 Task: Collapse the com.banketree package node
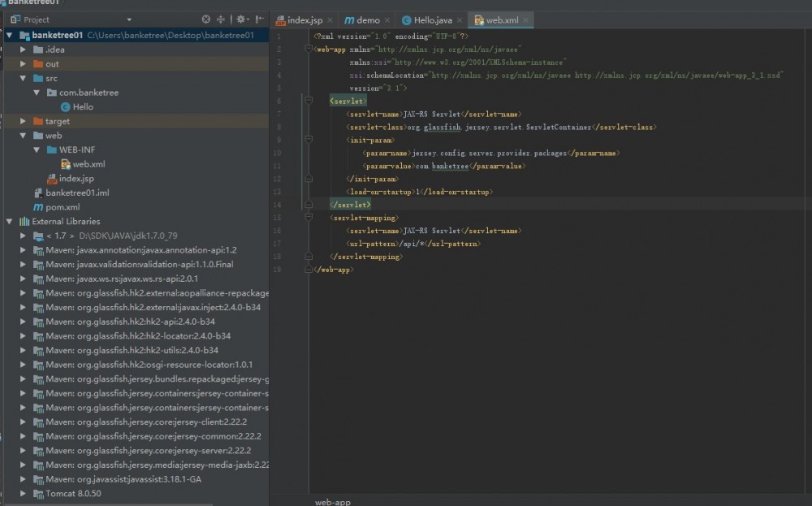point(37,92)
